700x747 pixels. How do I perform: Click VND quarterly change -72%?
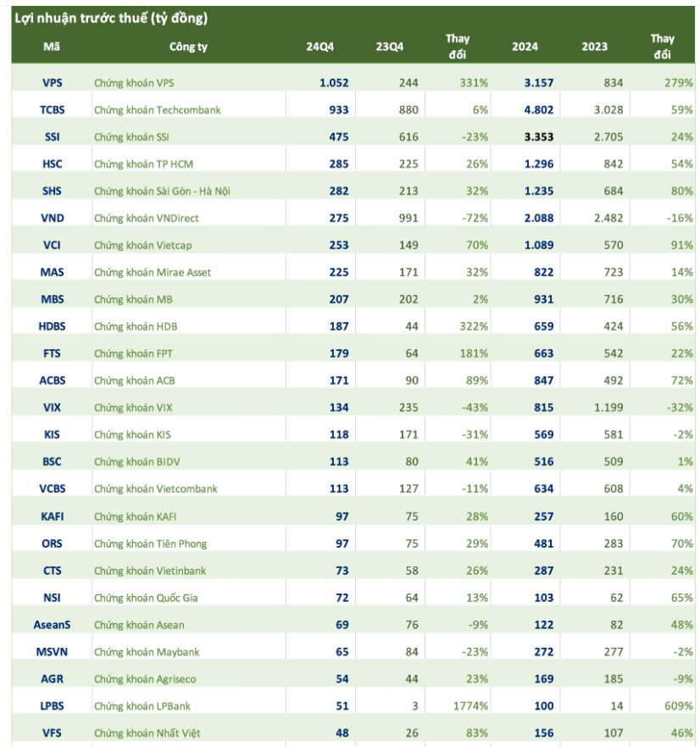[475, 218]
